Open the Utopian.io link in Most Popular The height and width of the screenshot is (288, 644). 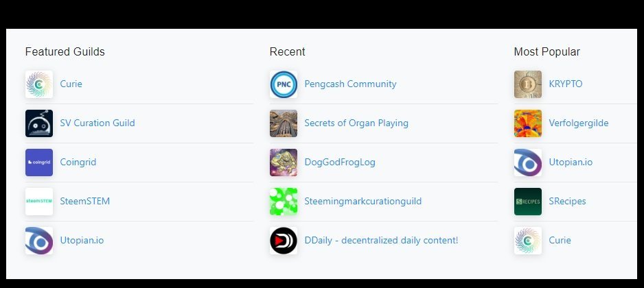571,162
